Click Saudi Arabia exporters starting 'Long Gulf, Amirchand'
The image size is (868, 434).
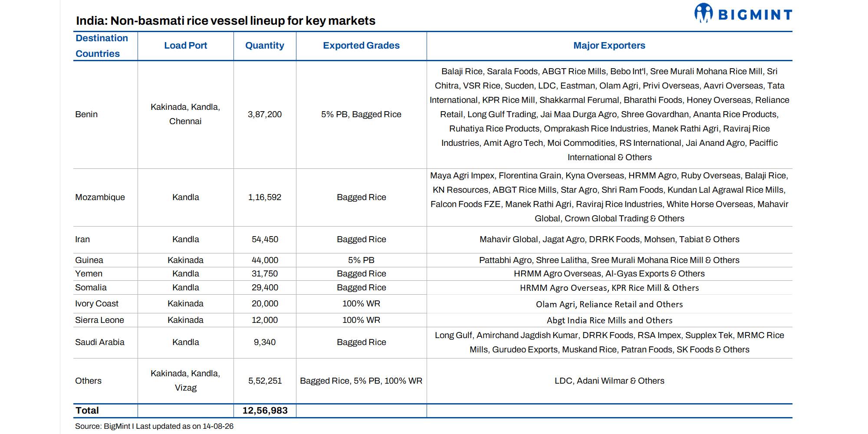tap(609, 342)
